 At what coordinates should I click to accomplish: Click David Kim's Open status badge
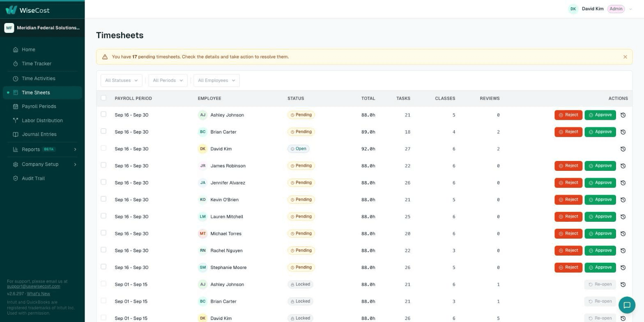coord(298,149)
